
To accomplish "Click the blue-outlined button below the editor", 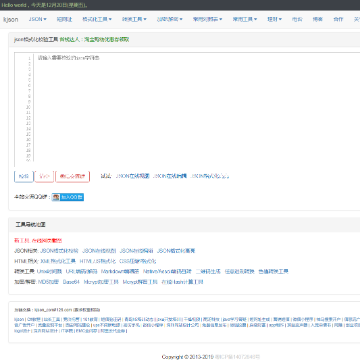I will 24,176.
